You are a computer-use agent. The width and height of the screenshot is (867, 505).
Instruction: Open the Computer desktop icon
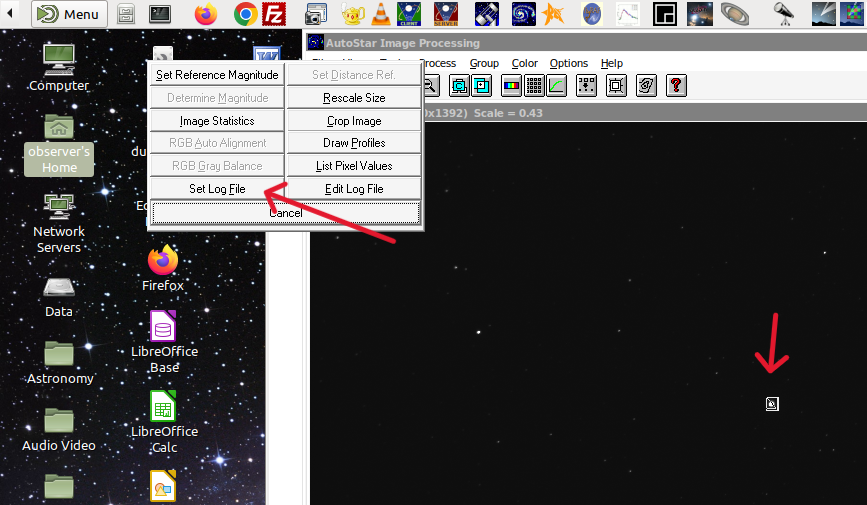coord(59,68)
